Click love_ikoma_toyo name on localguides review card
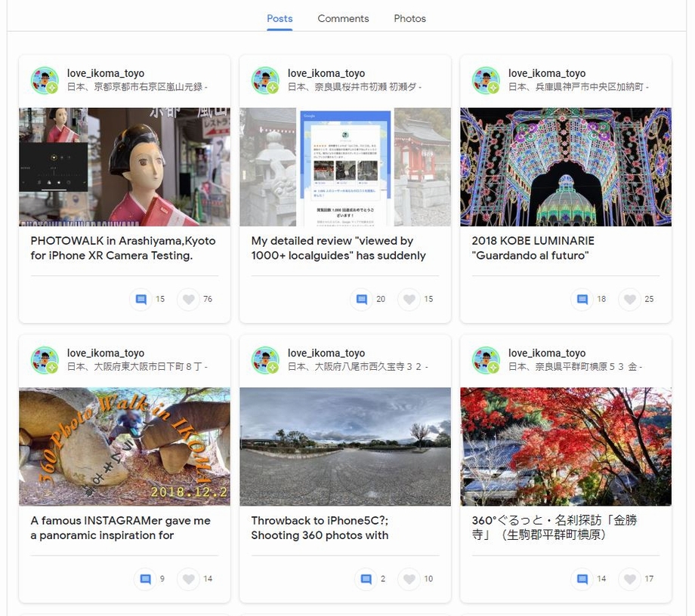 326,73
